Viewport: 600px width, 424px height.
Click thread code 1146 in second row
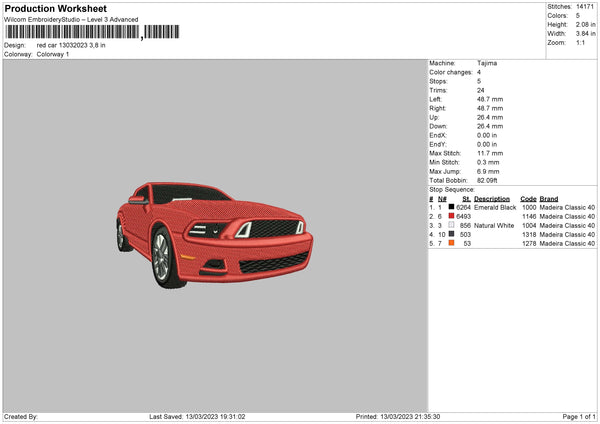529,217
